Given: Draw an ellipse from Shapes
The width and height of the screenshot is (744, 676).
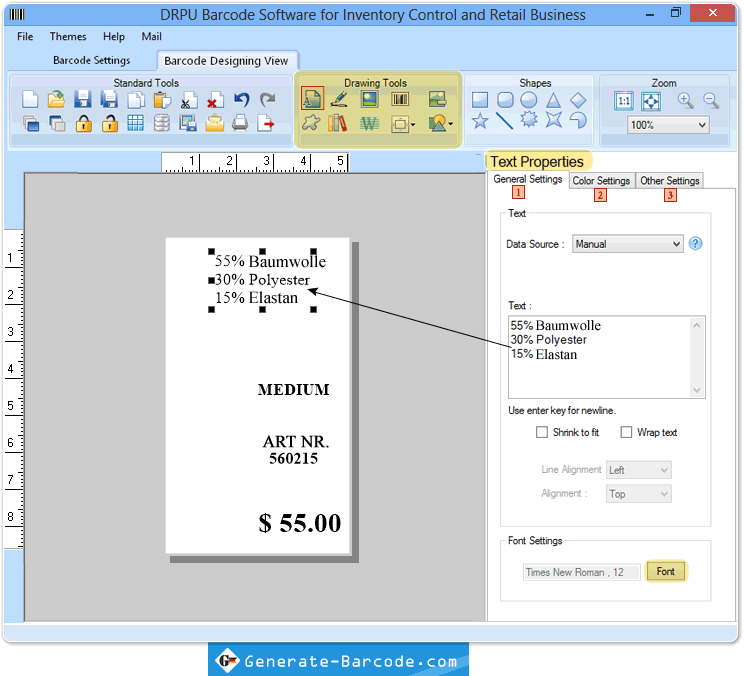Looking at the screenshot, I should [x=529, y=100].
